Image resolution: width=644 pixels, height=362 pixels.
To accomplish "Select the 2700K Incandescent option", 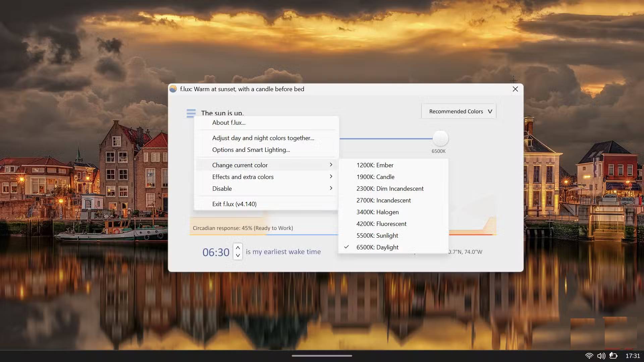I will click(x=383, y=200).
